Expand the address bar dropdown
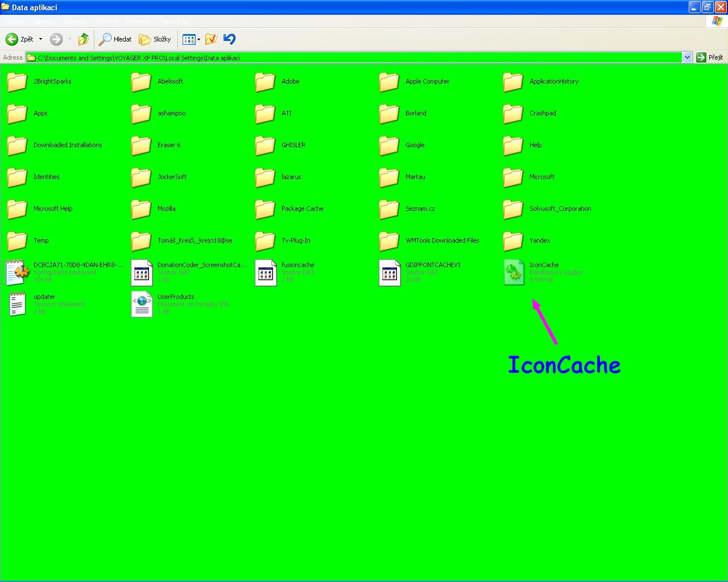Viewport: 728px width, 582px height. click(687, 57)
